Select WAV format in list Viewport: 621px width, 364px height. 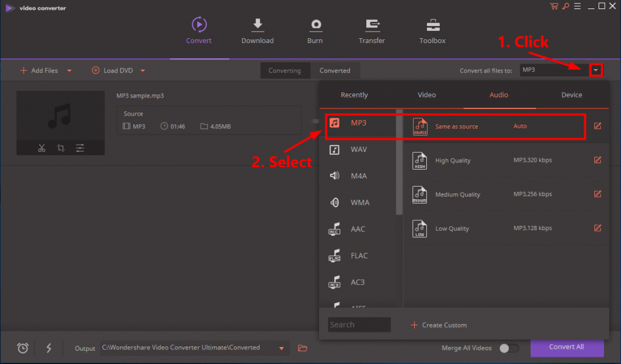[358, 150]
